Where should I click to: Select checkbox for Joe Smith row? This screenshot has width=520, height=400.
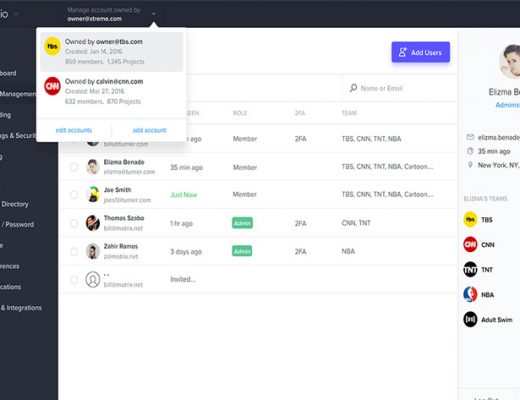[x=74, y=195]
